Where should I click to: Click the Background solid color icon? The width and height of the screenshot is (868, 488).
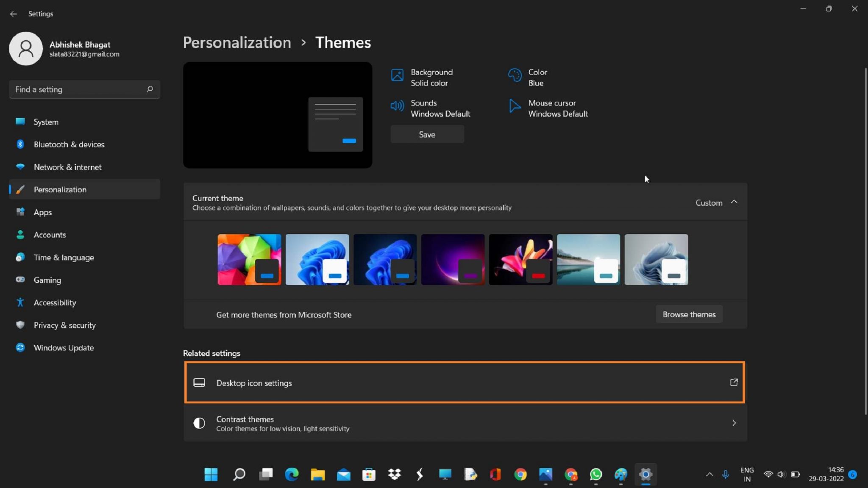click(x=397, y=75)
